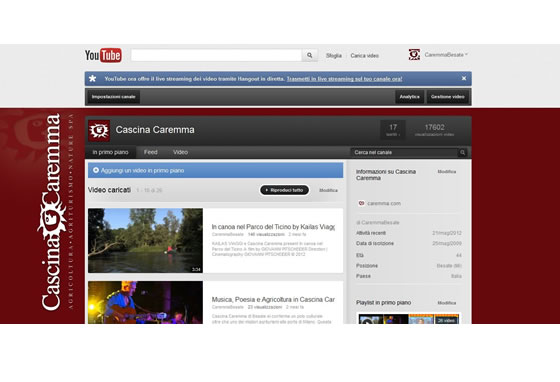The image size is (560, 382).
Task: Click Modifica next to Video caricati
Action: [x=328, y=190]
